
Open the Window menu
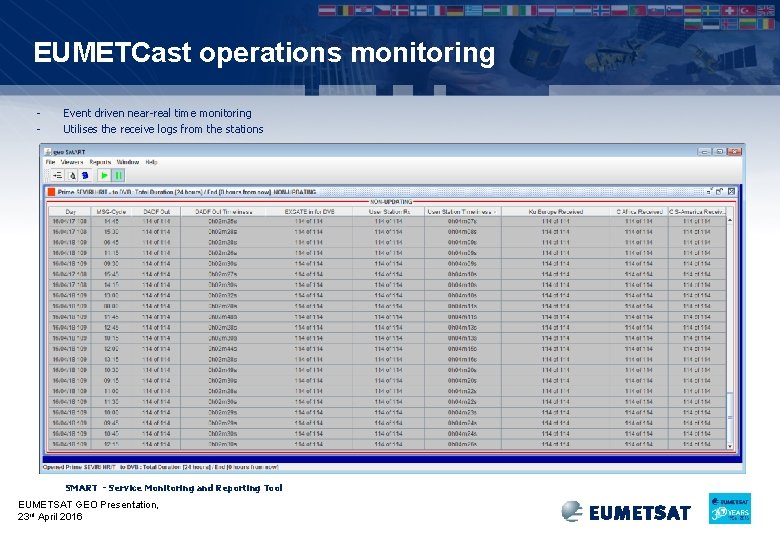128,162
